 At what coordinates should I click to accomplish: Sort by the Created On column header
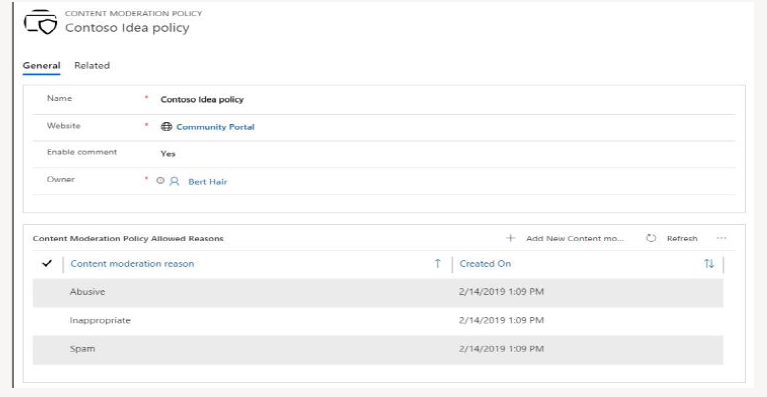485,264
